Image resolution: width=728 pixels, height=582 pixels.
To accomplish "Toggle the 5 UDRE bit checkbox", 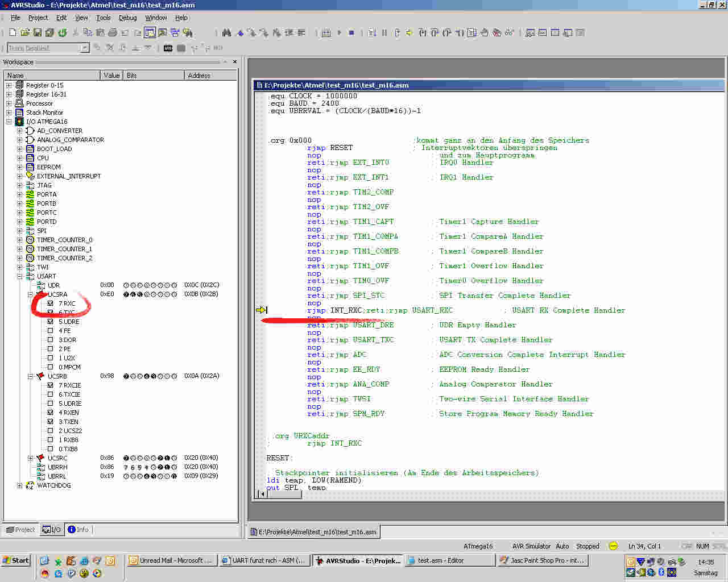I will pyautogui.click(x=50, y=322).
